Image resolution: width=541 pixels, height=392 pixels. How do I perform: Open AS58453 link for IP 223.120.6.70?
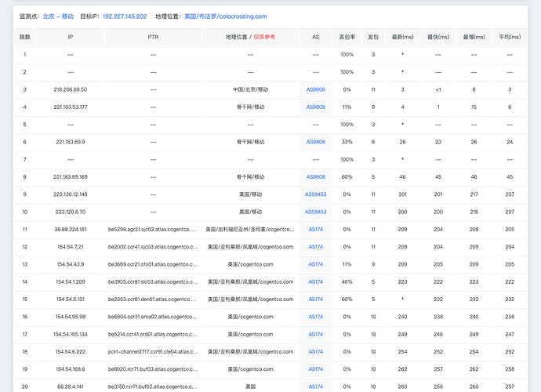(x=316, y=212)
